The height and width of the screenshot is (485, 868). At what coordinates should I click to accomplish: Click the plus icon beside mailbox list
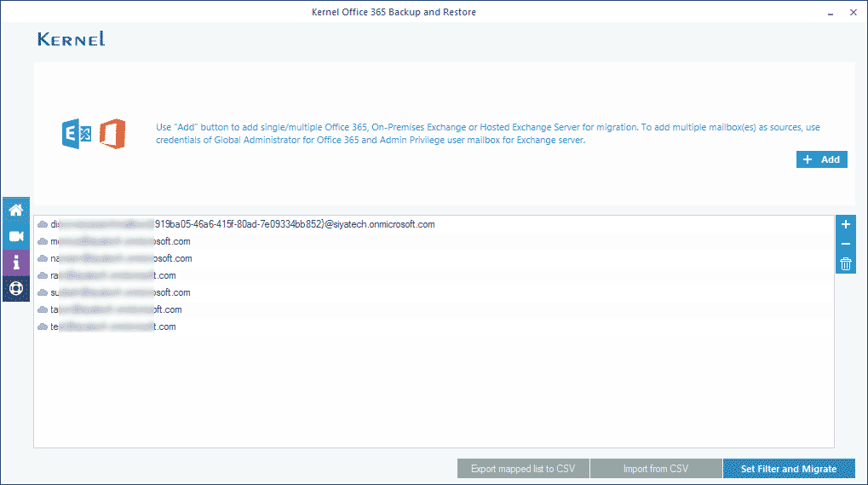[845, 225]
